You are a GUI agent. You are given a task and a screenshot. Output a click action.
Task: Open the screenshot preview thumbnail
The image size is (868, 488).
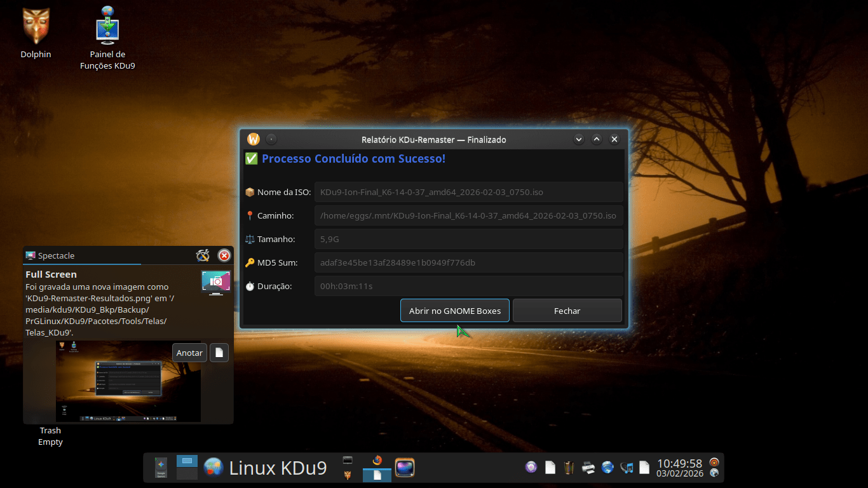click(128, 381)
